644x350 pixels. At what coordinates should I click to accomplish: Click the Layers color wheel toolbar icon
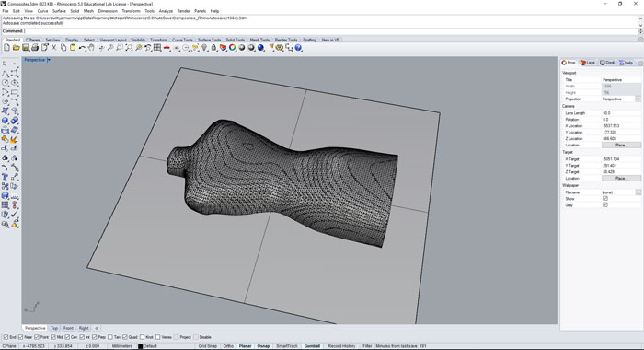233,48
